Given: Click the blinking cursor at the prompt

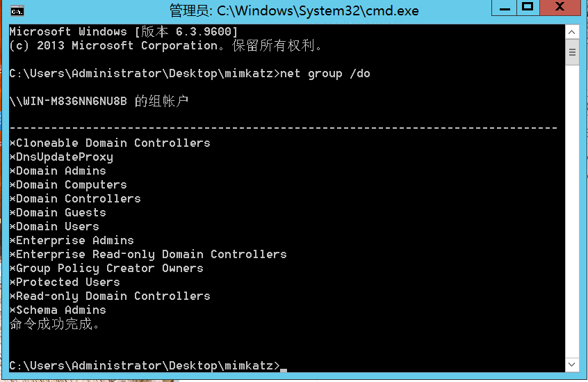Looking at the screenshot, I should click(x=284, y=369).
